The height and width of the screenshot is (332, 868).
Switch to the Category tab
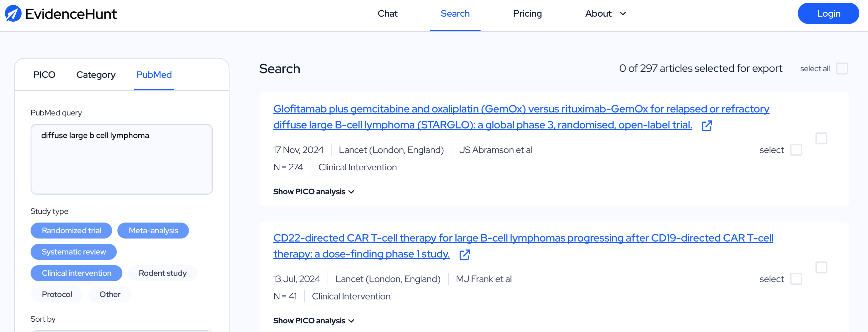click(x=96, y=75)
